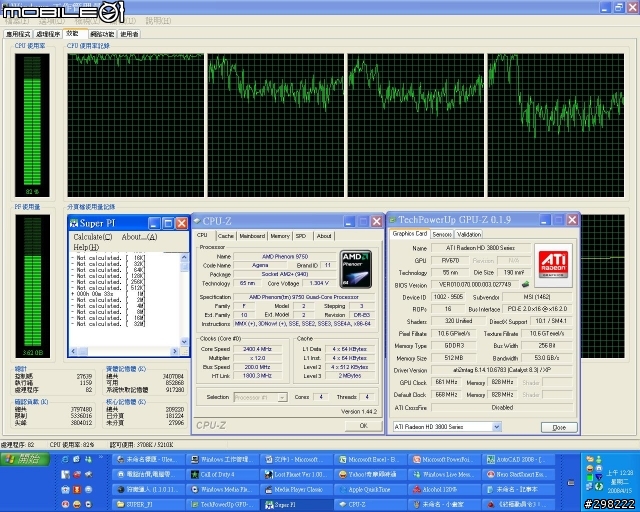Open the Mainboard tab in CPU-Z
The image size is (640, 512).
coord(252,236)
